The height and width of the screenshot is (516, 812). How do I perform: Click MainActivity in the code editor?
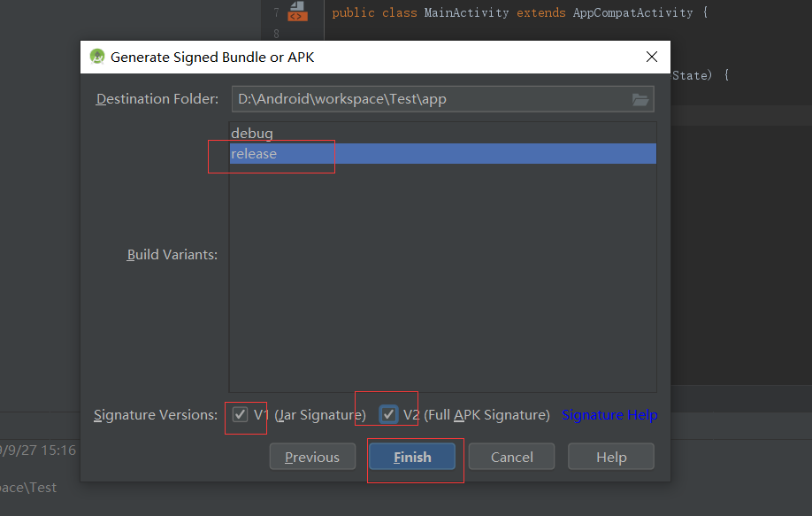[467, 12]
